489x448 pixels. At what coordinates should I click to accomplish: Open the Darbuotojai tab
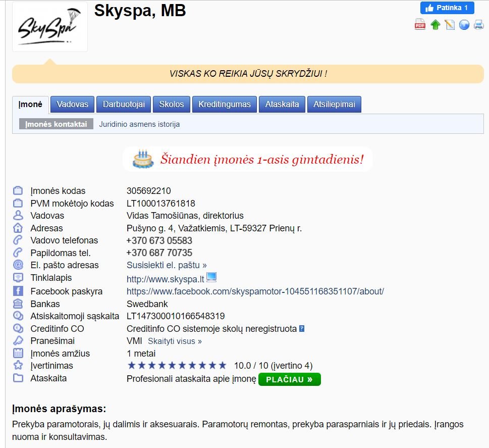coord(124,104)
